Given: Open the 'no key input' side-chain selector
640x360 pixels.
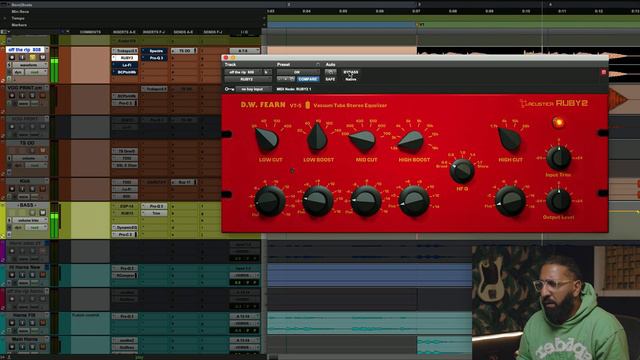Looking at the screenshot, I should [253, 89].
